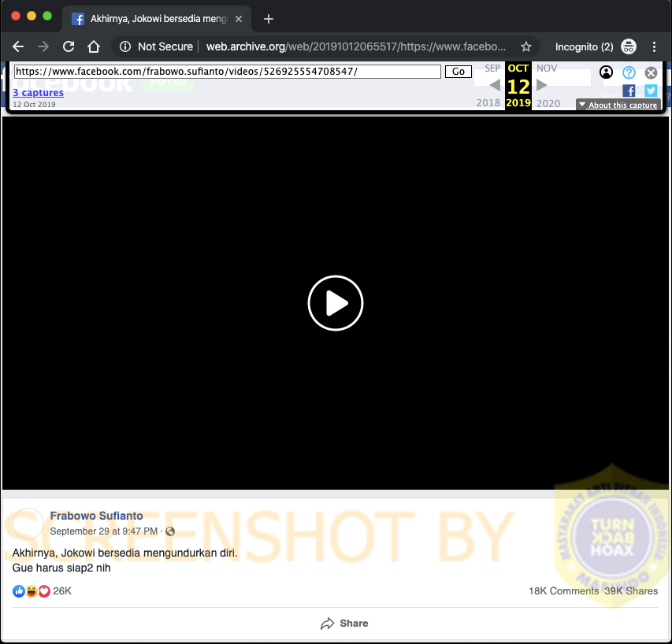
Task: Jump to the previous capture arrow
Action: pyautogui.click(x=495, y=85)
